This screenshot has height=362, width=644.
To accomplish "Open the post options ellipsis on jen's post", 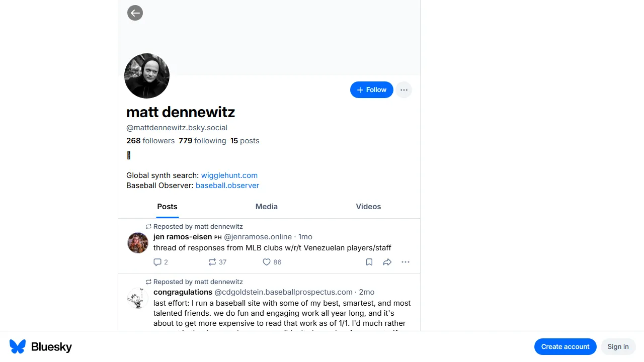I will click(405, 262).
